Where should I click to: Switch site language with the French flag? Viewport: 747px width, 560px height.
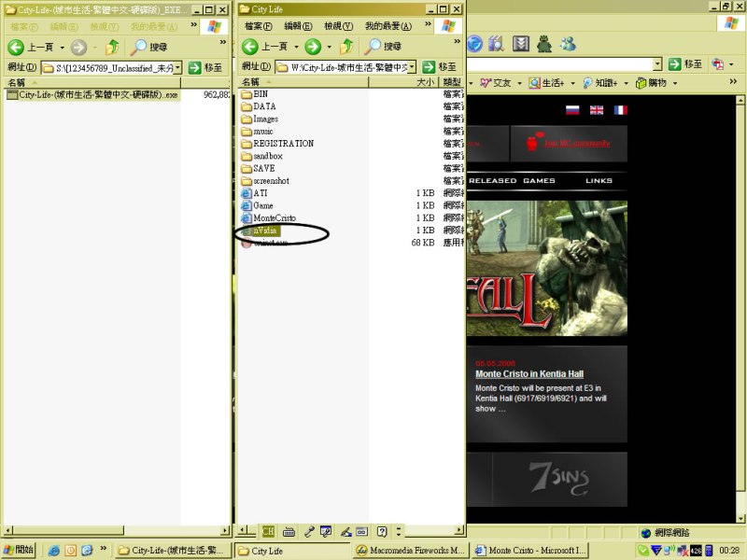[x=620, y=110]
